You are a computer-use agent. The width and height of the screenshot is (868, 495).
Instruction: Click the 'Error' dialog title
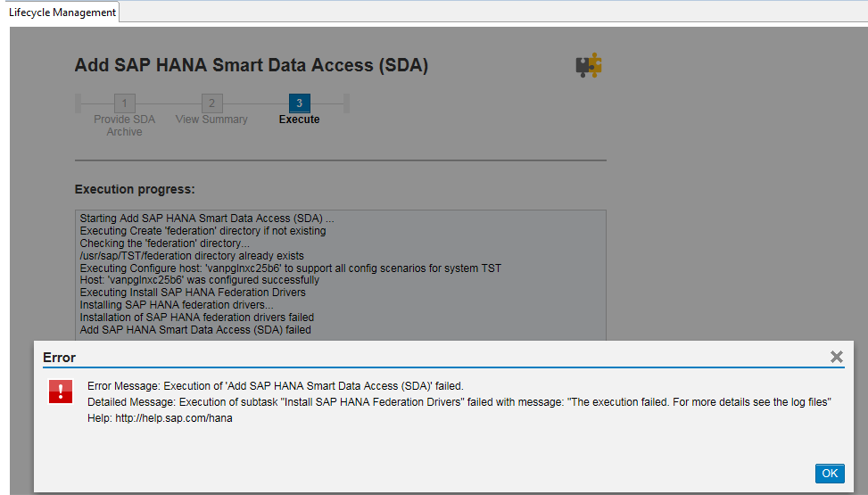pos(59,358)
